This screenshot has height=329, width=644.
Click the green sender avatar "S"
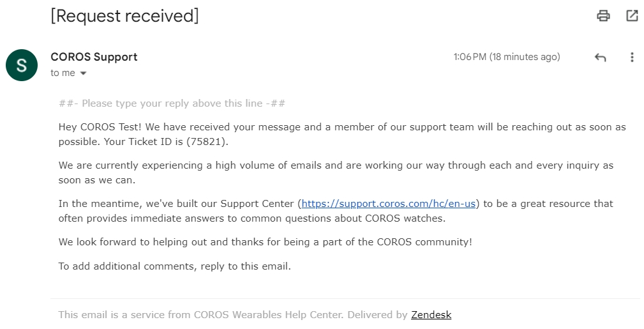(22, 65)
